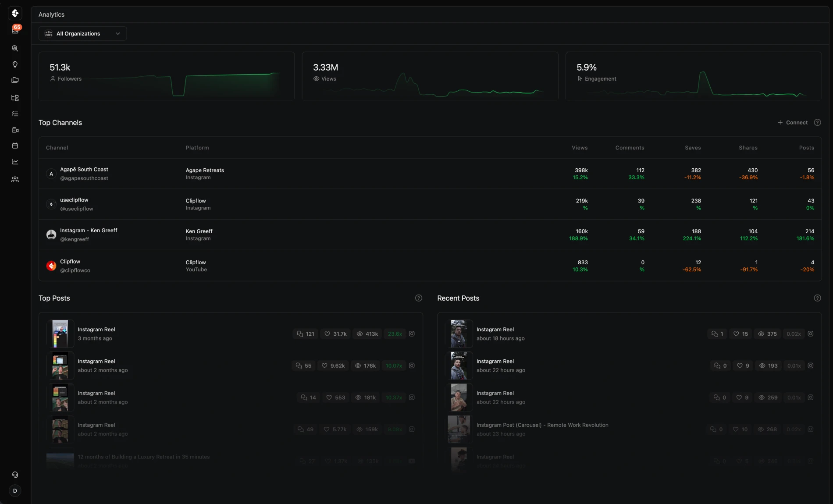The height and width of the screenshot is (504, 833).
Task: Open thumbnail of reel from 18 hours ago
Action: (x=459, y=334)
